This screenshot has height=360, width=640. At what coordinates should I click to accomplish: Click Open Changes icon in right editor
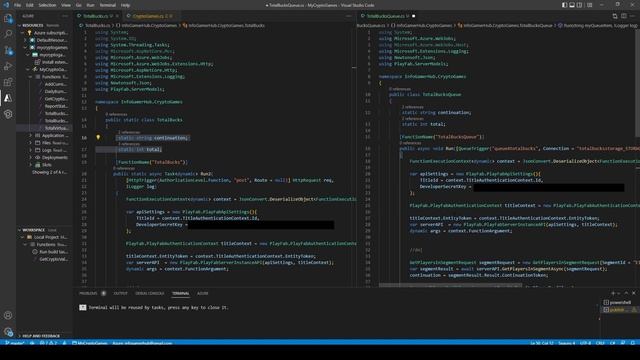[x=615, y=16]
